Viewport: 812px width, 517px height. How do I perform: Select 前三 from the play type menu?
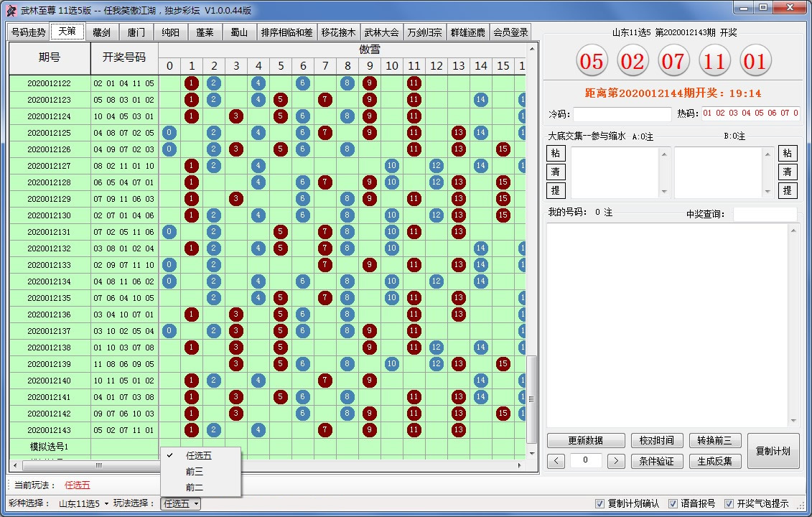coord(195,472)
